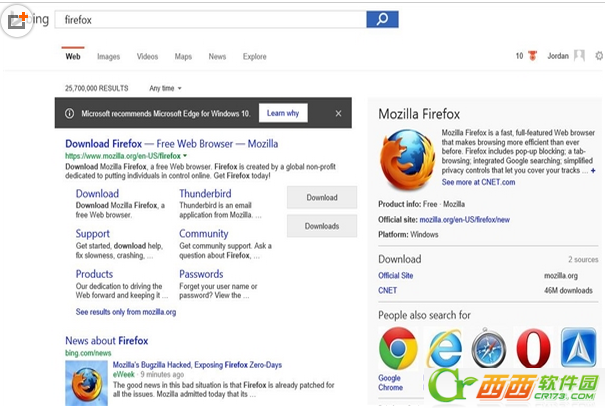This screenshot has width=605, height=408.
Task: Click the blue search magnifier button
Action: (382, 19)
